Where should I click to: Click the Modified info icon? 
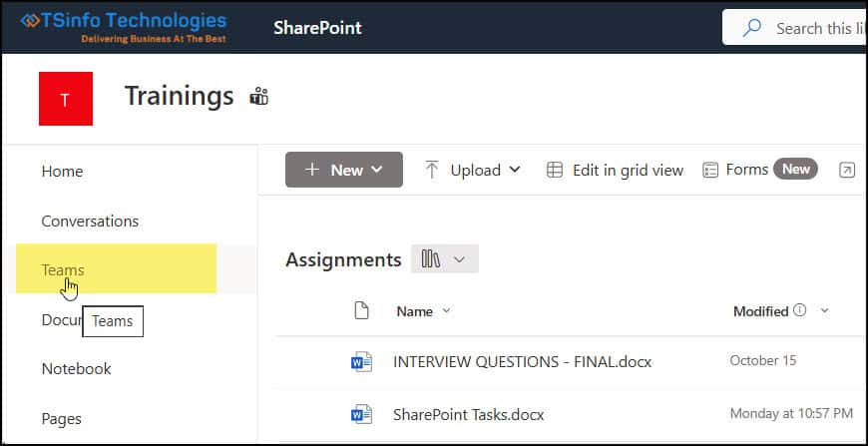[x=799, y=310]
